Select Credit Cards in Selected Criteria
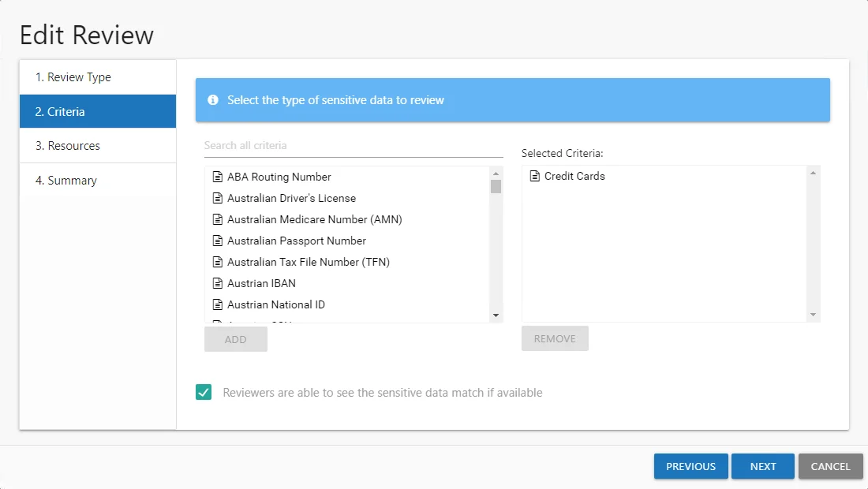 click(x=664, y=176)
